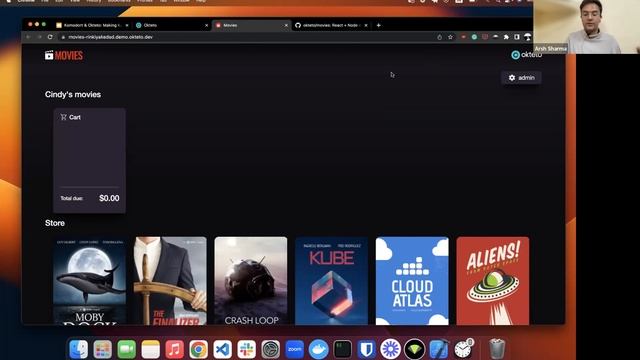Select the Moby Dock movie poster

click(x=90, y=281)
